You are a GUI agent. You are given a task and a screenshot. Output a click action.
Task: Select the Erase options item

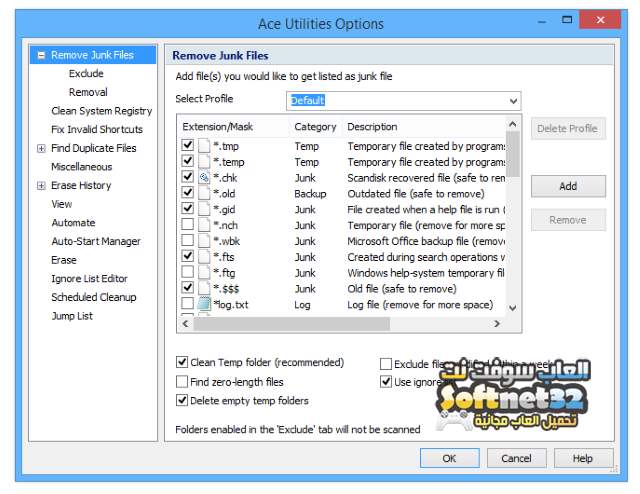(64, 260)
